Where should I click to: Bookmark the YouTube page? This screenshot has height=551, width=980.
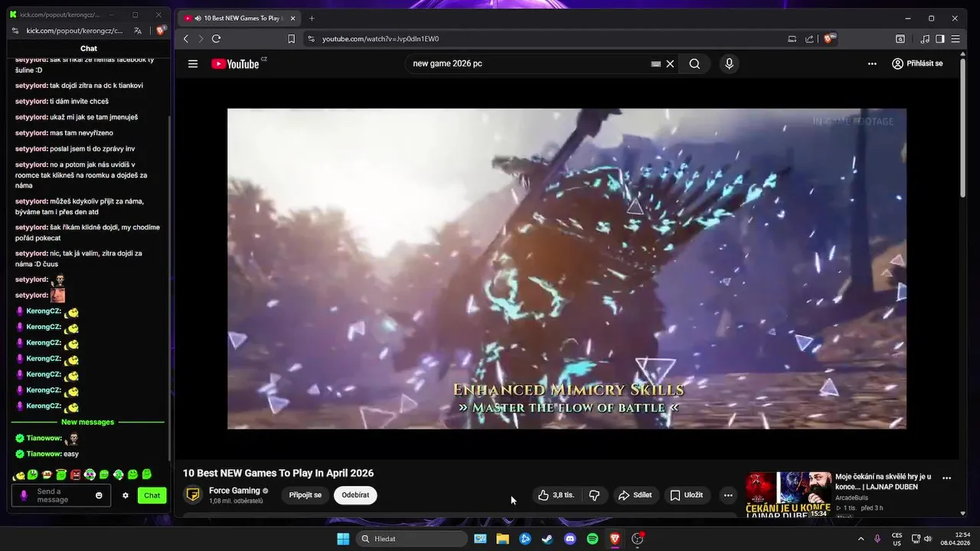point(291,39)
